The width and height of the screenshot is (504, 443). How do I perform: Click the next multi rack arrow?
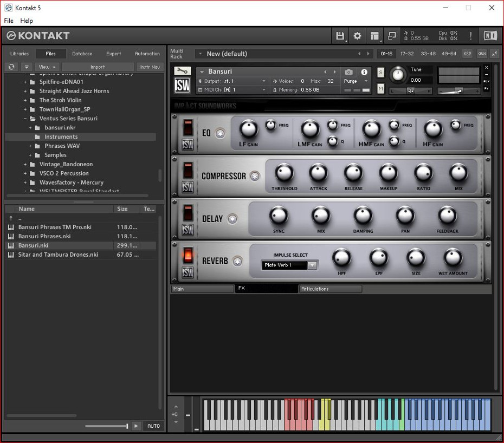pos(369,54)
